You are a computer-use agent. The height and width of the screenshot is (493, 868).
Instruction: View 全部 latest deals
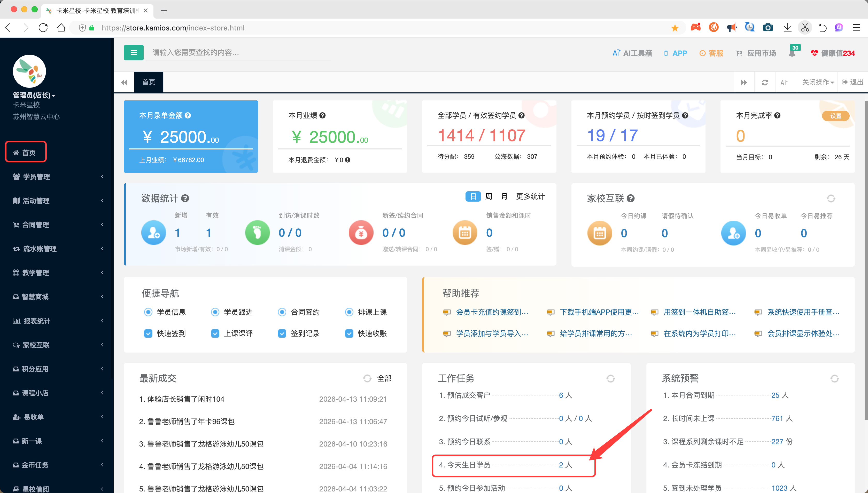point(384,378)
